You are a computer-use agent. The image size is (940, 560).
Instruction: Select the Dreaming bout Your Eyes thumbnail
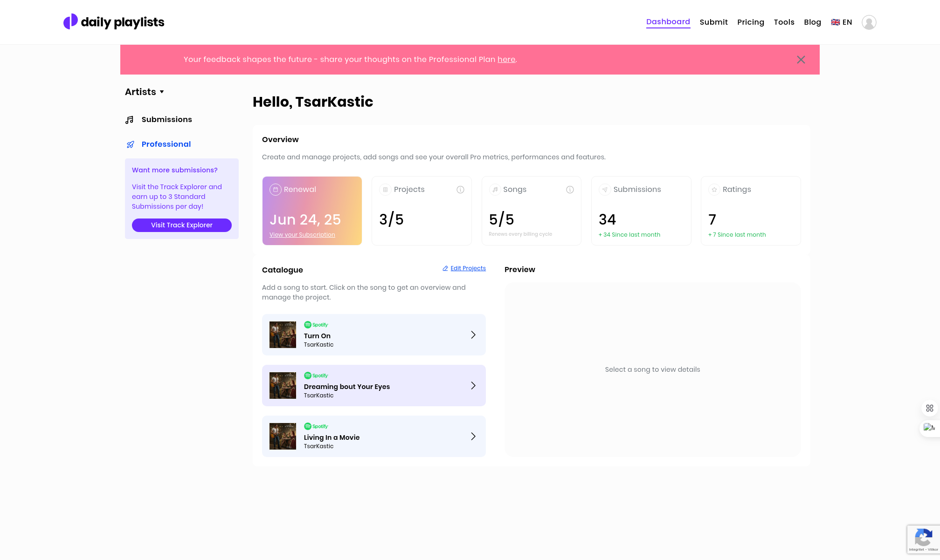tap(283, 386)
